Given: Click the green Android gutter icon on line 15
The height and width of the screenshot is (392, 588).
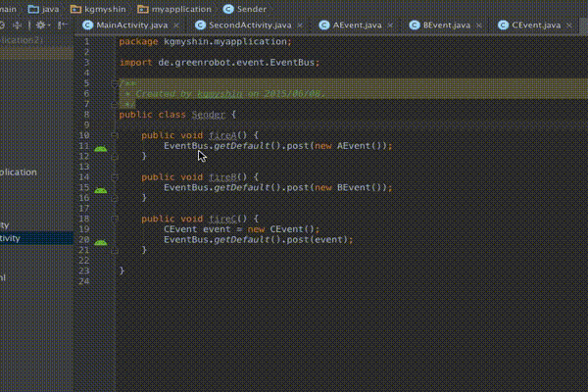Looking at the screenshot, I should coord(101,188).
